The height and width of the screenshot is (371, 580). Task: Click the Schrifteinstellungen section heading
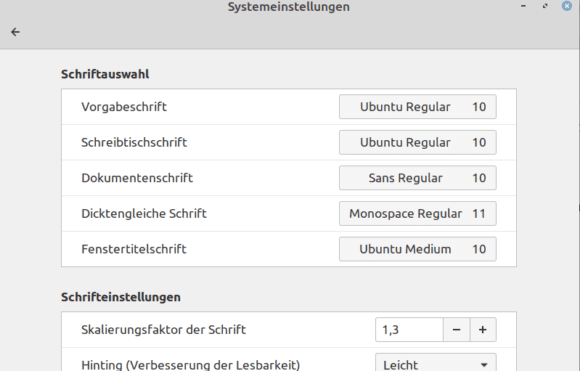tap(121, 297)
